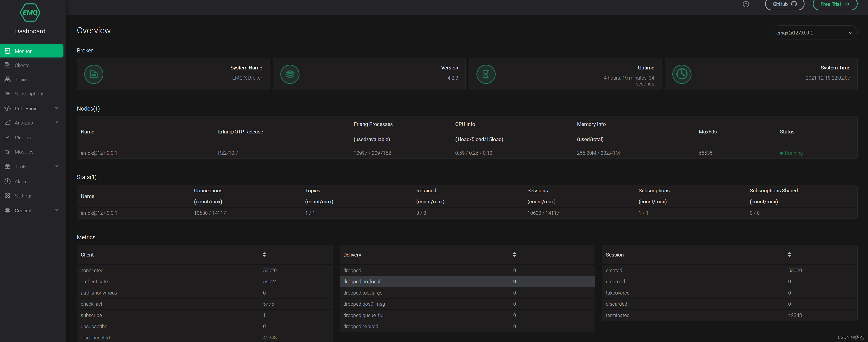Click the MaxFds value 65535
This screenshot has height=342, width=868.
[x=706, y=153]
